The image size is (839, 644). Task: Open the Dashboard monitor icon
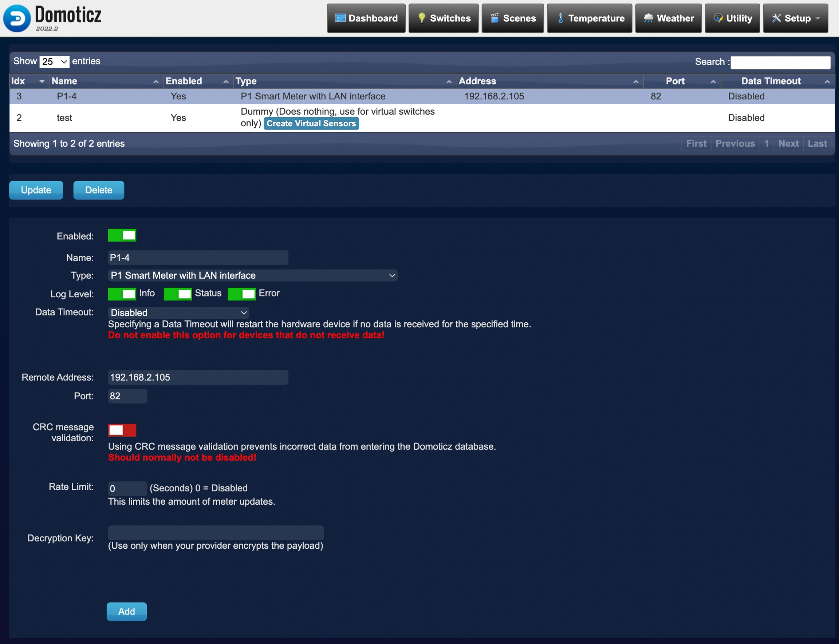pyautogui.click(x=340, y=18)
